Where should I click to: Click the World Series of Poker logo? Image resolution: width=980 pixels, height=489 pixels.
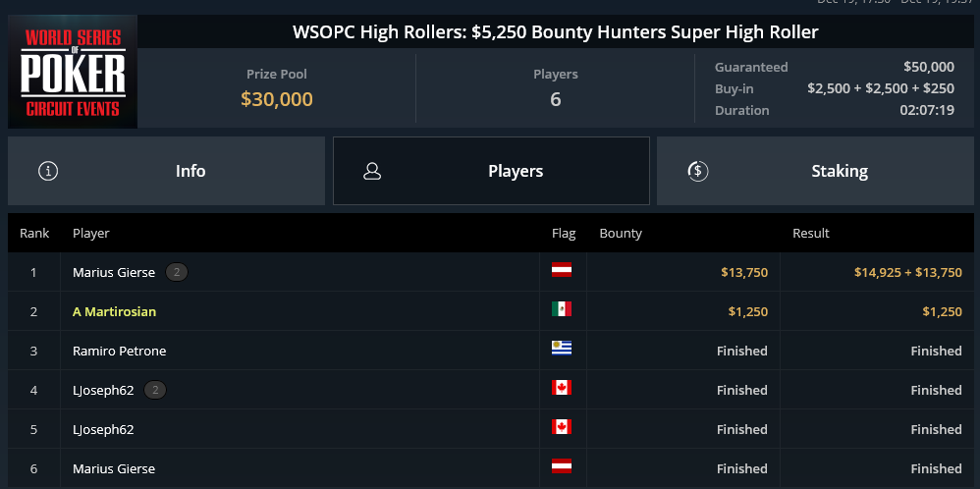(73, 72)
